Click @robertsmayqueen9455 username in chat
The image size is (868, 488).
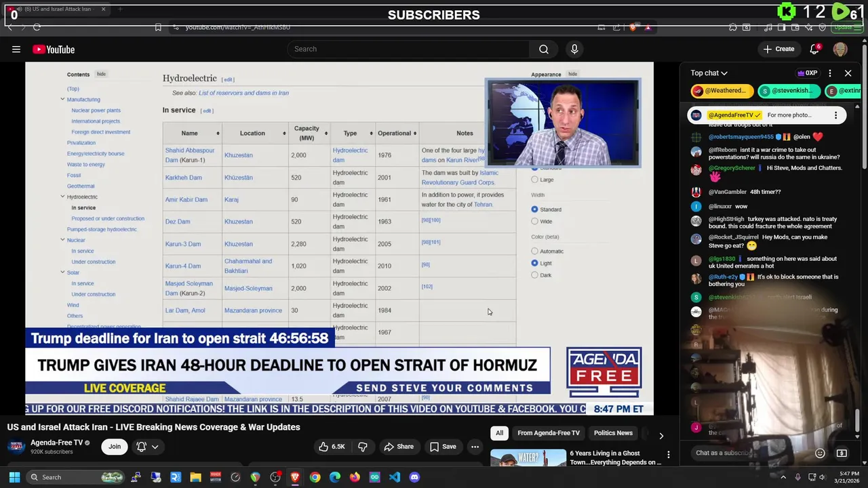click(x=741, y=137)
